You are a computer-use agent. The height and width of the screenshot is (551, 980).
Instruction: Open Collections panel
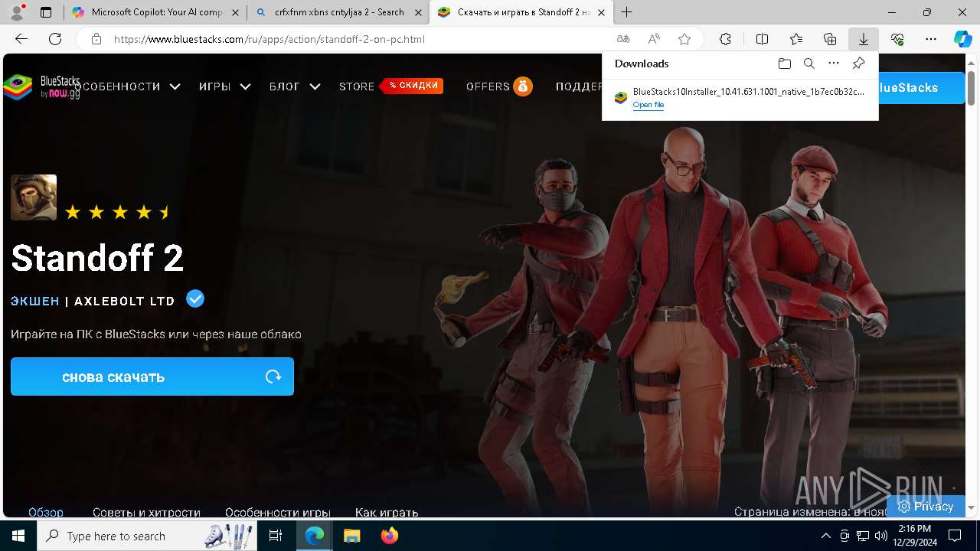pyautogui.click(x=830, y=39)
